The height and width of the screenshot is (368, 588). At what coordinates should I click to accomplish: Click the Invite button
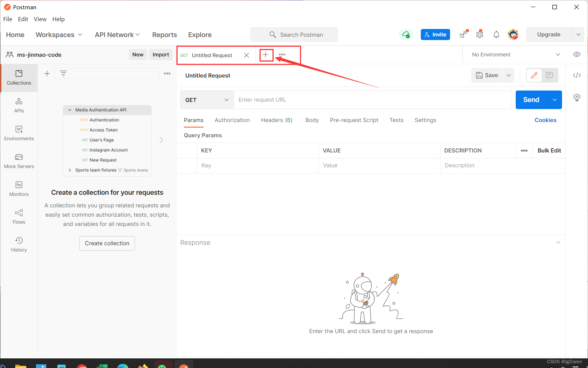pos(435,34)
